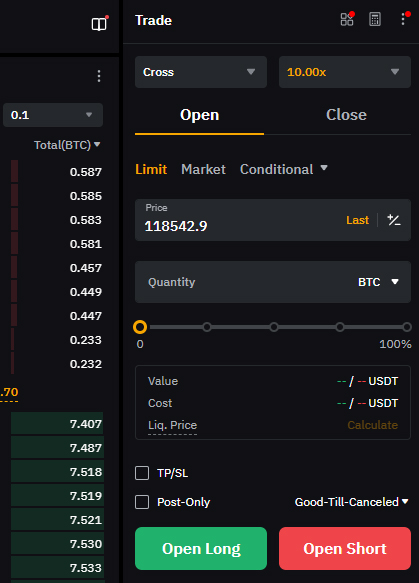Click the red Open Short button
This screenshot has width=419, height=583.
point(345,548)
